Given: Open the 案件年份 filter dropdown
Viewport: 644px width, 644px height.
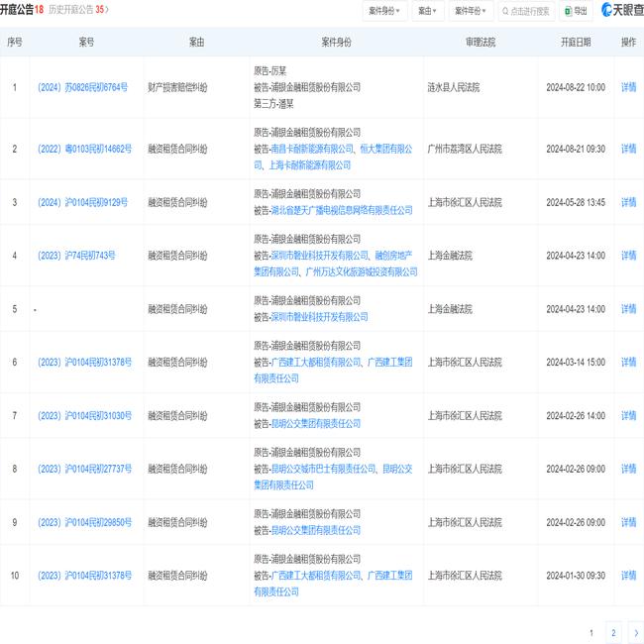Looking at the screenshot, I should pyautogui.click(x=471, y=11).
